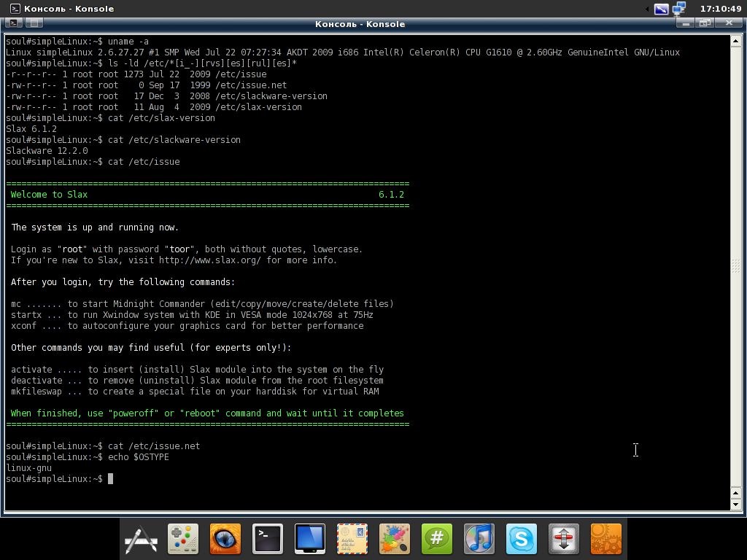Click the 'linux-gnu' output line

[x=28, y=467]
